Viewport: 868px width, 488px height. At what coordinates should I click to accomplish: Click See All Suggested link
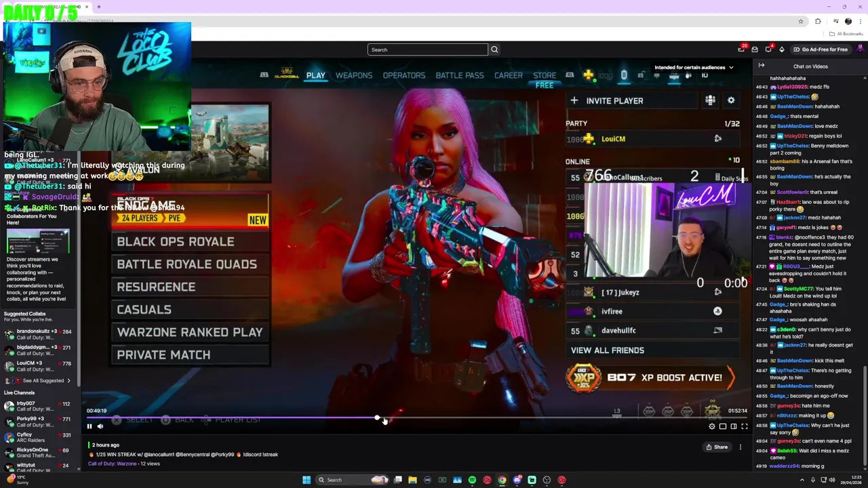pyautogui.click(x=43, y=381)
